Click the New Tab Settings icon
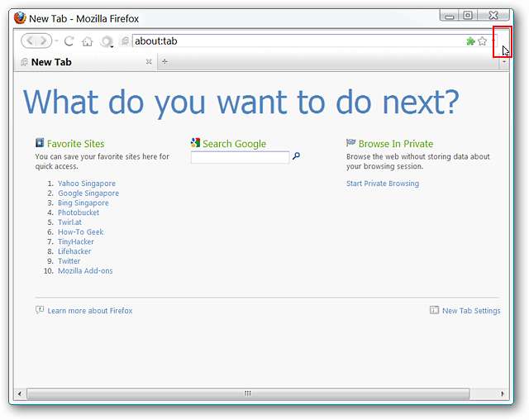This screenshot has height=420, width=529. tap(434, 310)
